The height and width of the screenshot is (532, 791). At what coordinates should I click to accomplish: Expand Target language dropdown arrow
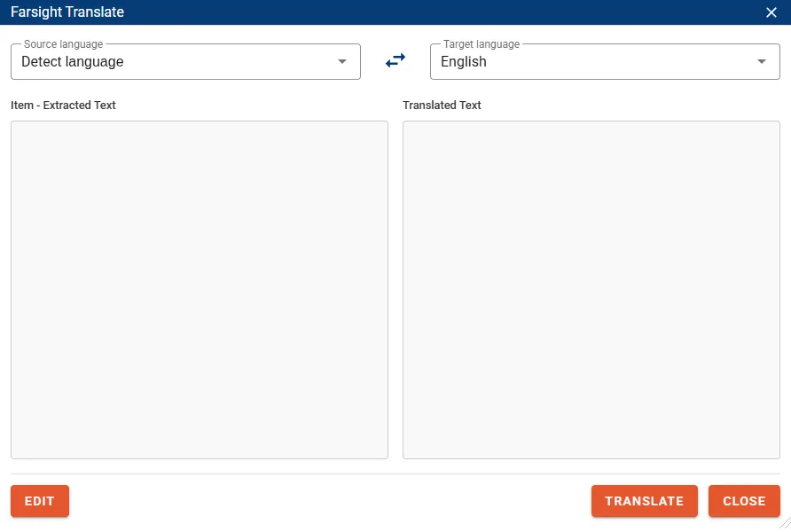761,62
